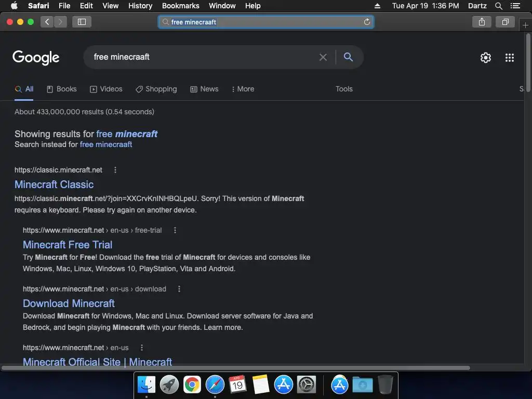Open Spotlight search in menu bar

pos(498,6)
